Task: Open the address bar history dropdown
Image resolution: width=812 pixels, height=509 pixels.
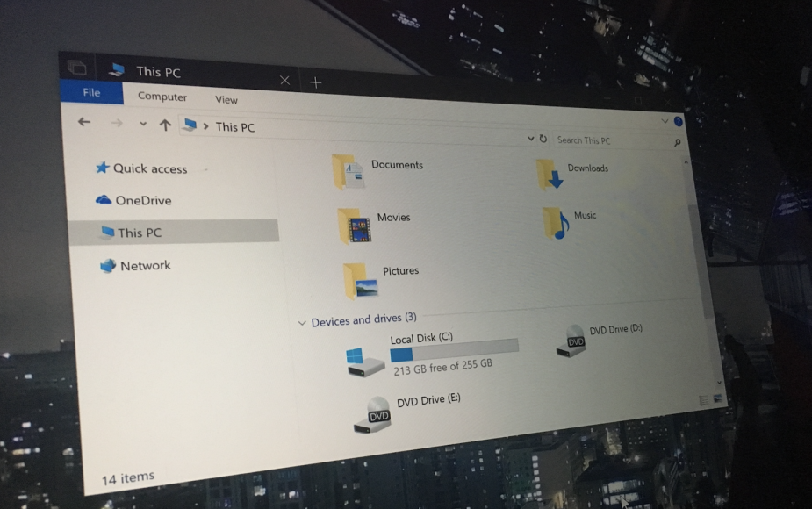Action: pyautogui.click(x=530, y=139)
